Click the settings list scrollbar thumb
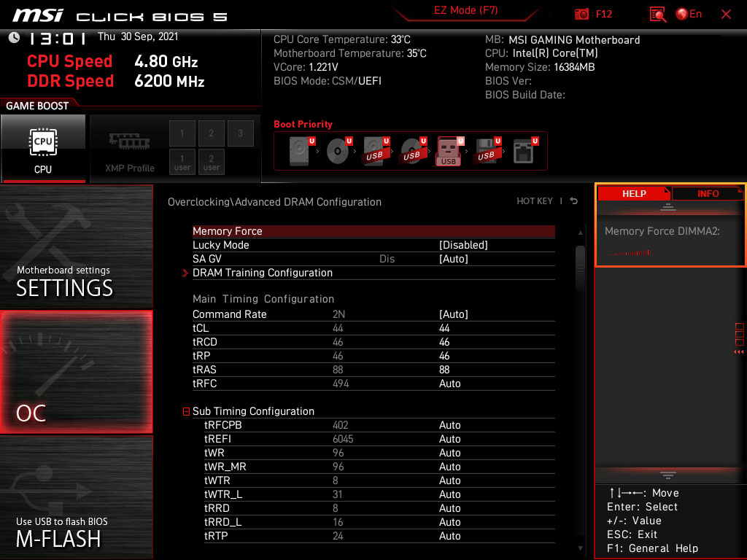 pyautogui.click(x=580, y=268)
